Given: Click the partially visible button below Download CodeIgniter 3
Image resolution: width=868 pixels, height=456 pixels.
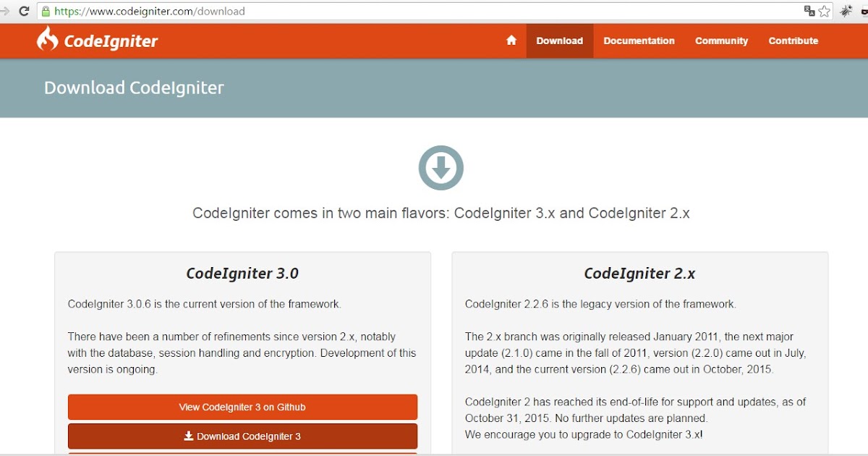Looking at the screenshot, I should pos(242,454).
